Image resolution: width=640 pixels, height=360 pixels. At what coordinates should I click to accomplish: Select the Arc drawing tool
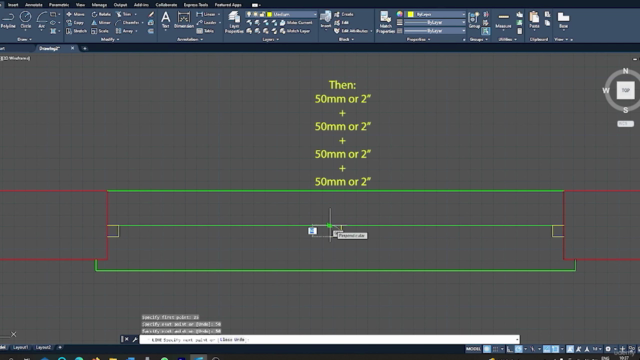42,20
